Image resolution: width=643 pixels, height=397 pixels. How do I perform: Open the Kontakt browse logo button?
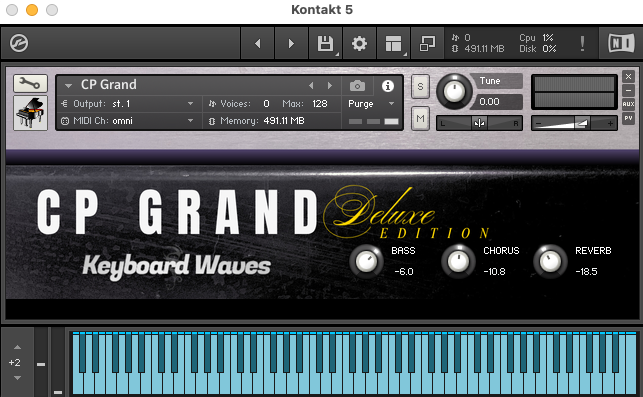click(19, 43)
